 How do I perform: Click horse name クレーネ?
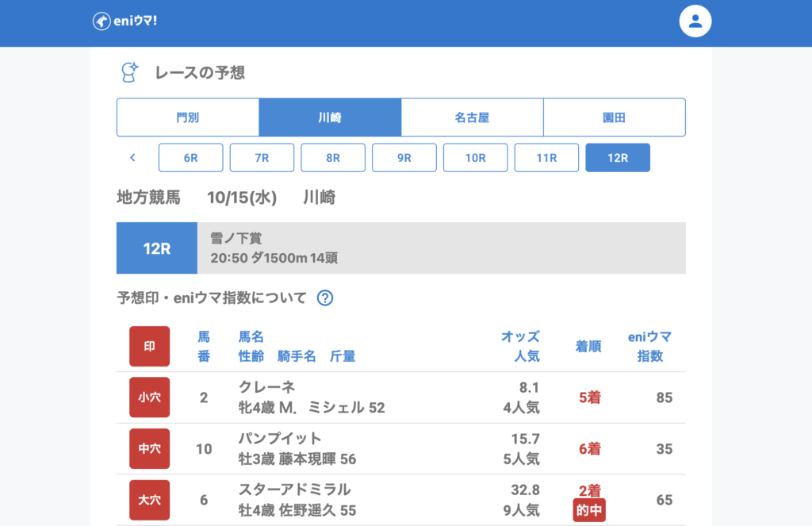pos(266,387)
